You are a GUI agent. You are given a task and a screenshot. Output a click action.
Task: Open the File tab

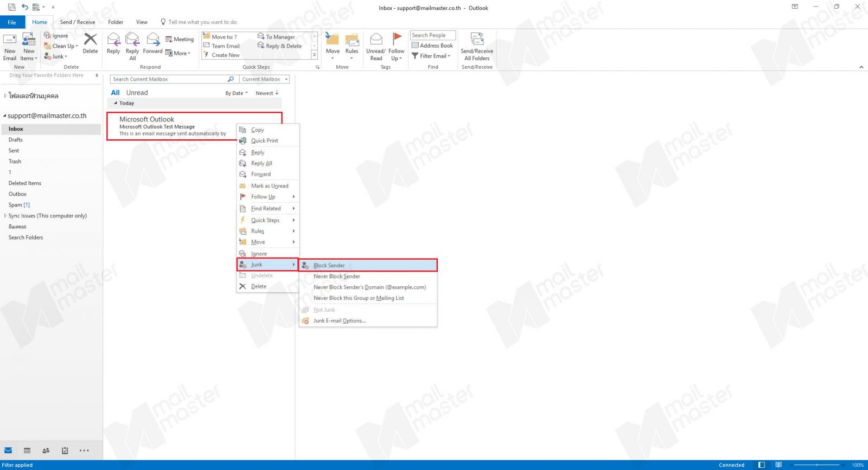[x=12, y=22]
